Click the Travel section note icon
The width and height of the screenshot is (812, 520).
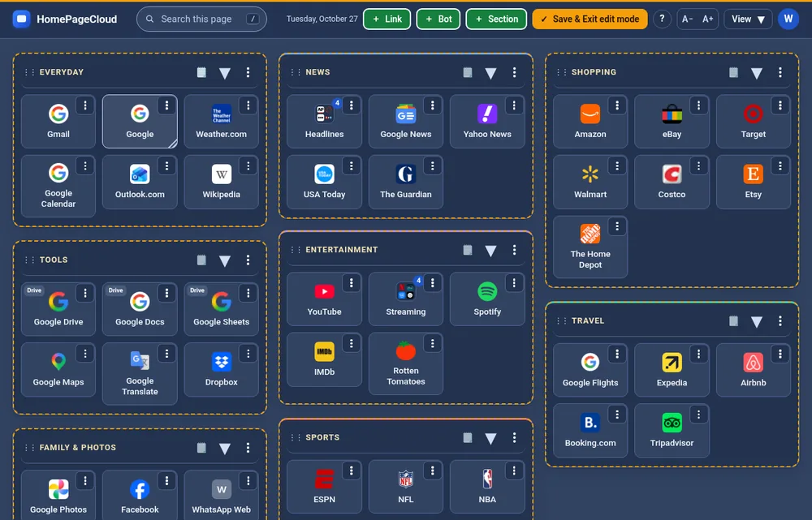pyautogui.click(x=733, y=320)
